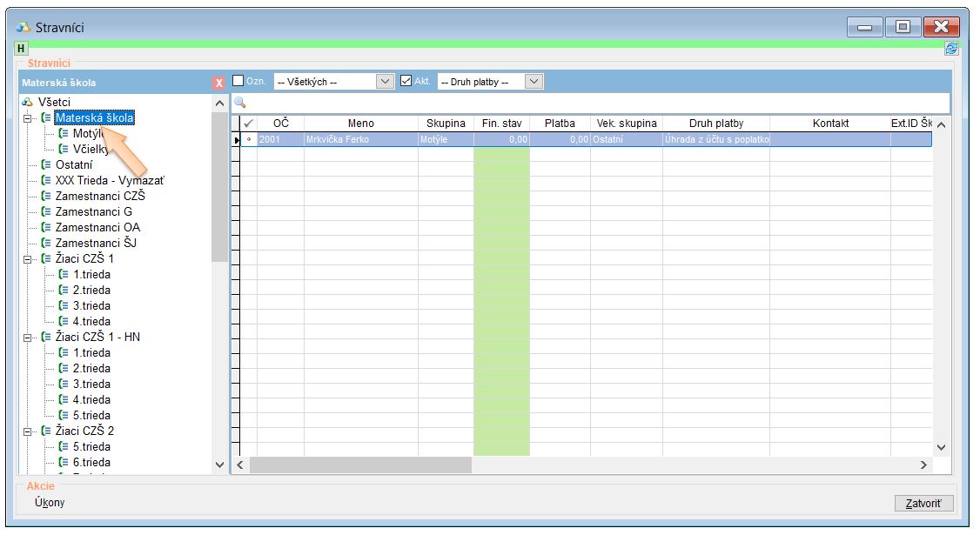980x535 pixels.
Task: Click the green H icon below the title bar
Action: (x=21, y=50)
